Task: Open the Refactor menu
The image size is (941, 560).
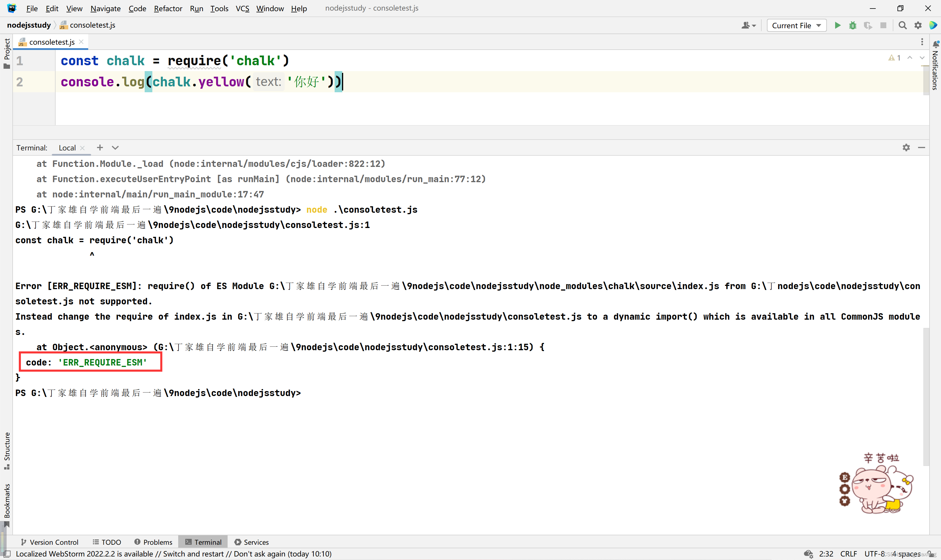Action: (168, 8)
